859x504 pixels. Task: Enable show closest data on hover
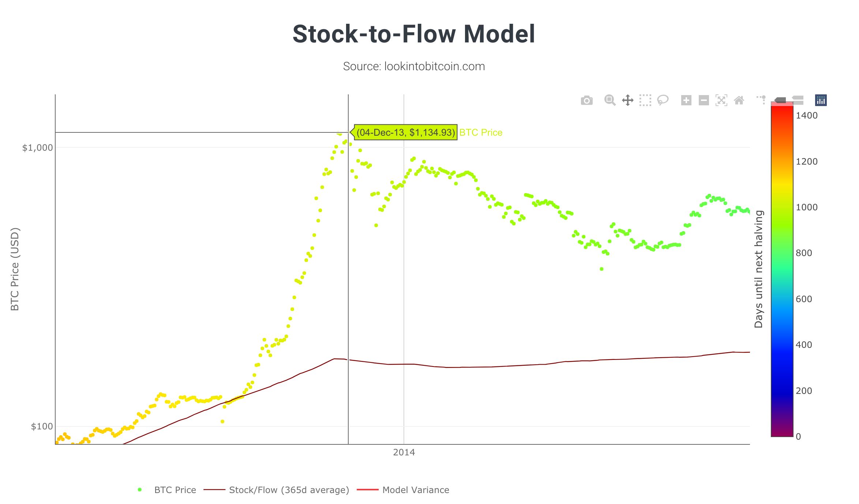pos(780,100)
